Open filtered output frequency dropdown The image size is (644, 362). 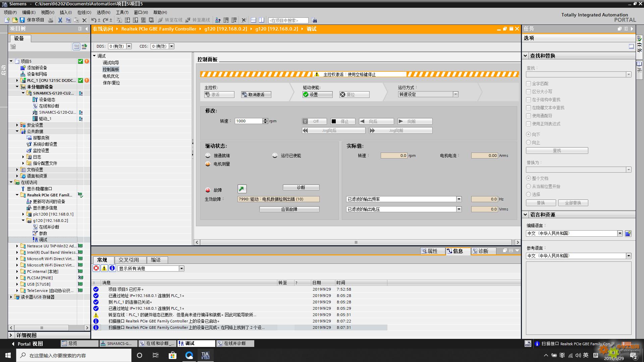coord(459,199)
